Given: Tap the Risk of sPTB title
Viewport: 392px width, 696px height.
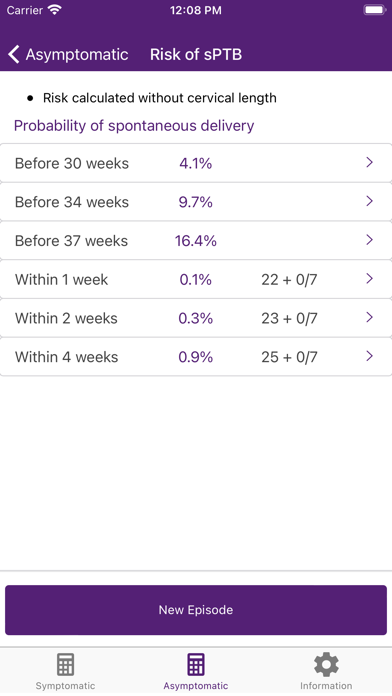Looking at the screenshot, I should 196,55.
